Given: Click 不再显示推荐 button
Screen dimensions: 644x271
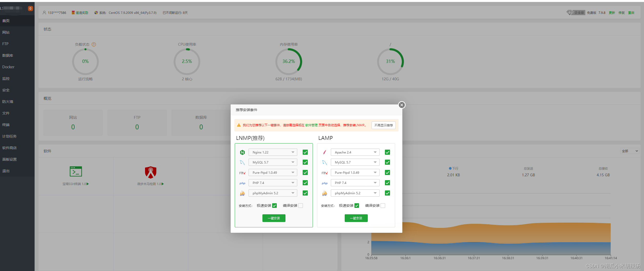Looking at the screenshot, I should (384, 125).
